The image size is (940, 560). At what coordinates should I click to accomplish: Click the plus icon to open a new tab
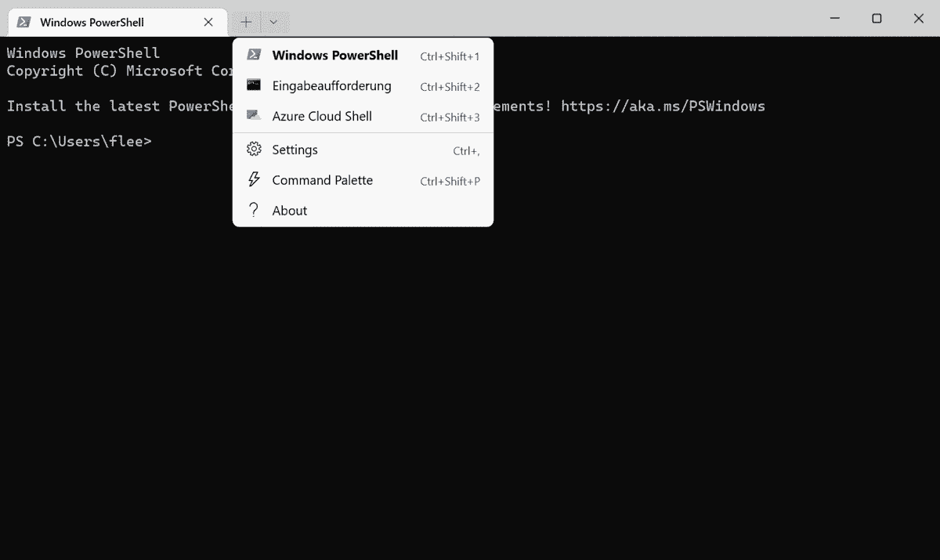point(246,22)
